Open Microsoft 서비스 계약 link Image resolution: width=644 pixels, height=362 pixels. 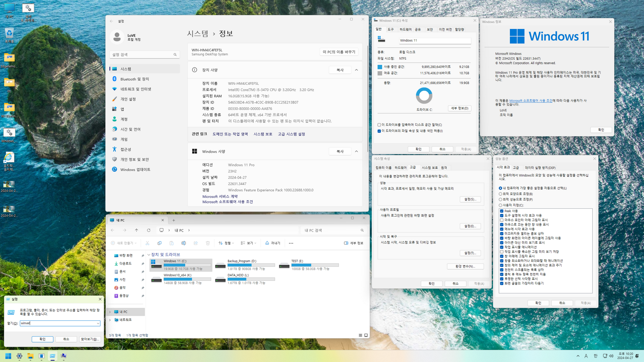[220, 196]
